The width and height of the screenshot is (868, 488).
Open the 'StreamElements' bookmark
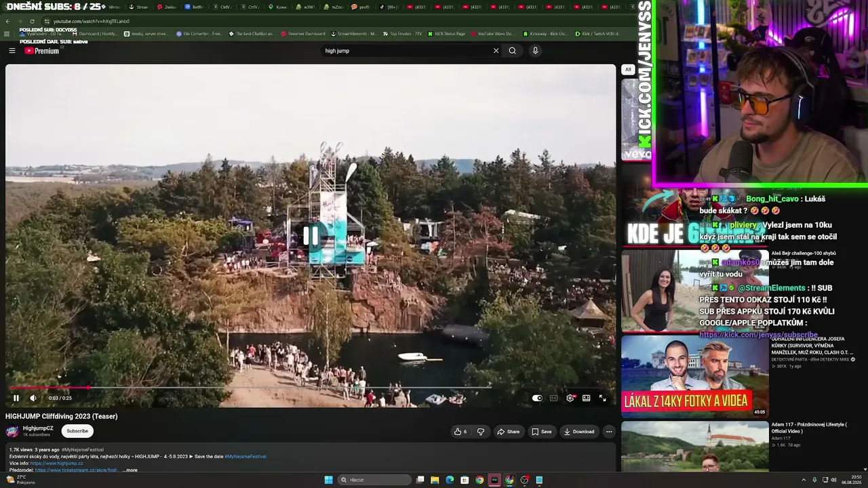[353, 34]
